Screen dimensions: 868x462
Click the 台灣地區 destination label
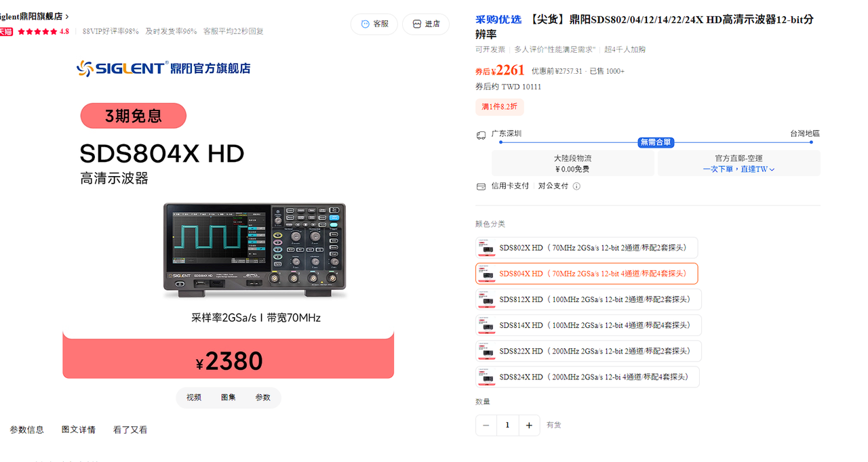click(805, 133)
